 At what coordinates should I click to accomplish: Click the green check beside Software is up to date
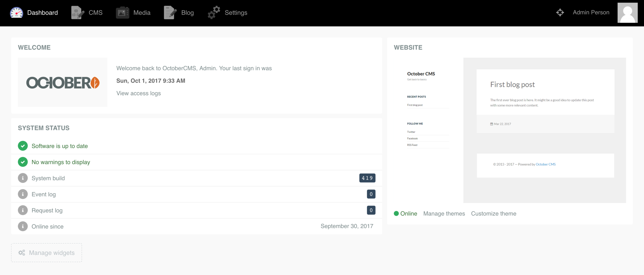[x=23, y=146]
